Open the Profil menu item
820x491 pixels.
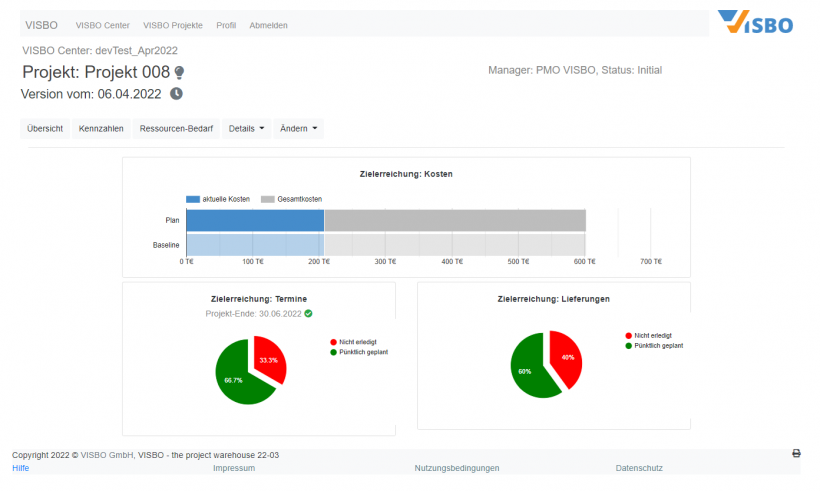click(x=226, y=25)
